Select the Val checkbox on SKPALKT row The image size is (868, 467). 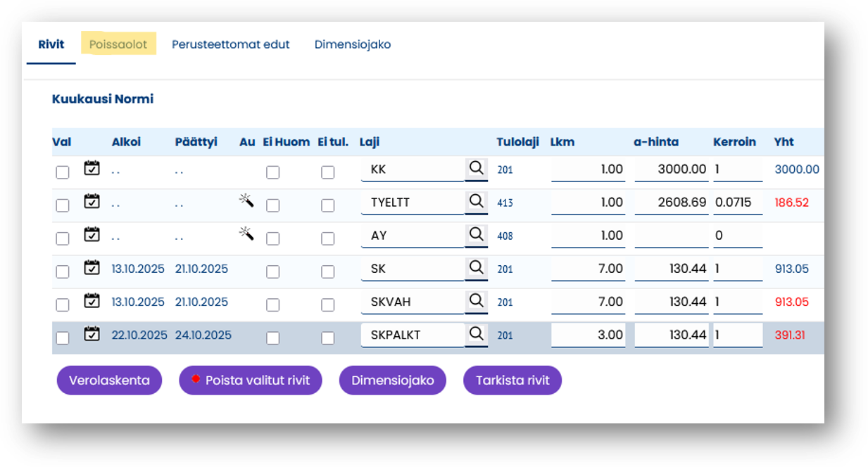63,338
